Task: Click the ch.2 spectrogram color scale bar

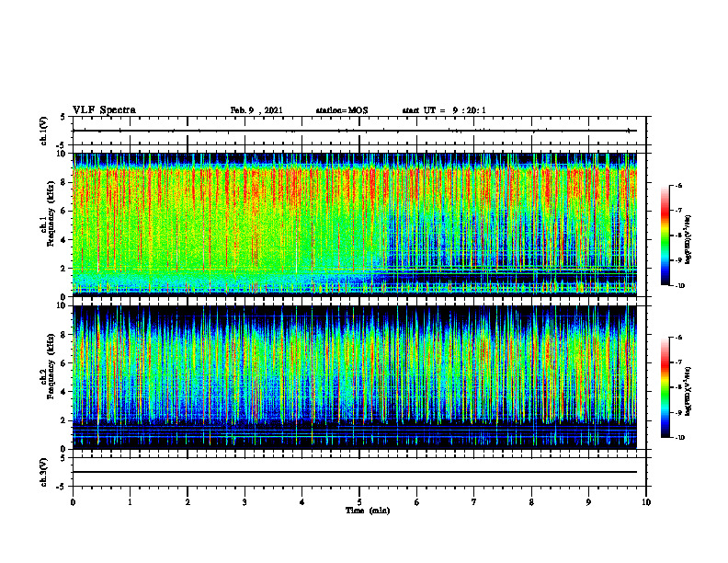Action: tap(665, 387)
